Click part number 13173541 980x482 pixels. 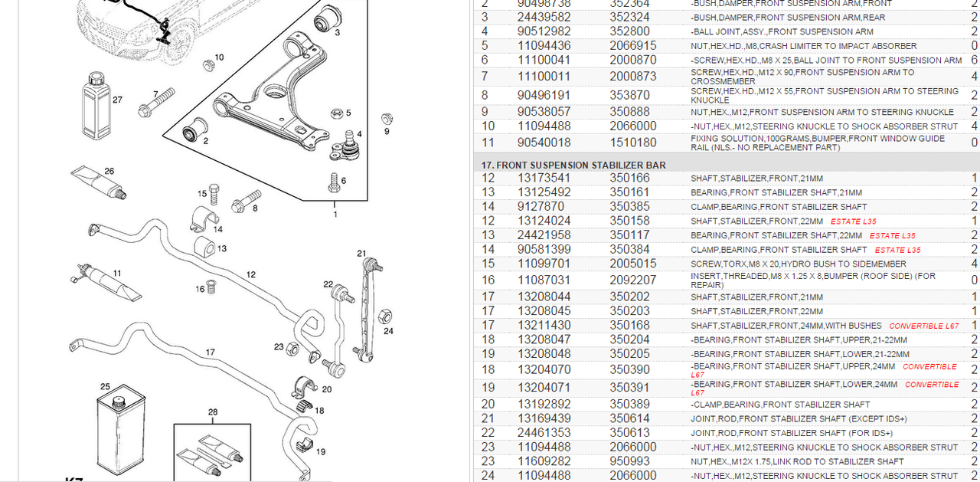(x=544, y=178)
